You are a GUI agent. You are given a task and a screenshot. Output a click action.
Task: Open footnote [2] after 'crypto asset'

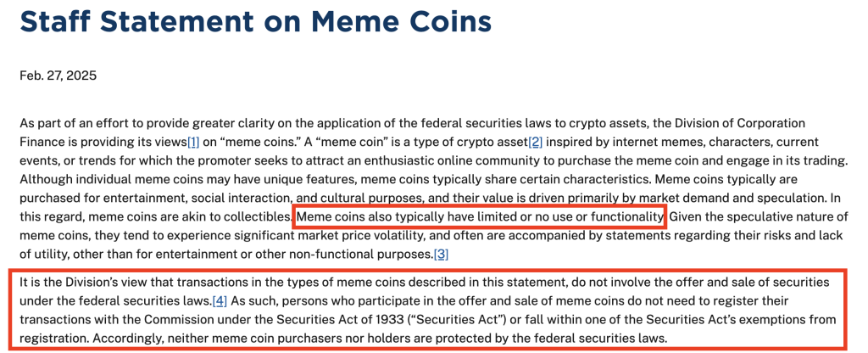[x=535, y=142]
